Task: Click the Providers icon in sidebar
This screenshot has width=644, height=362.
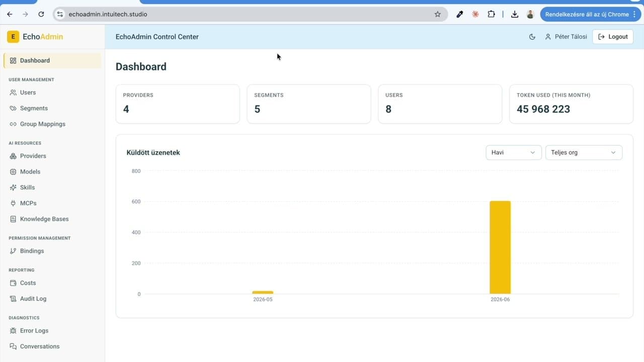Action: coord(13,156)
